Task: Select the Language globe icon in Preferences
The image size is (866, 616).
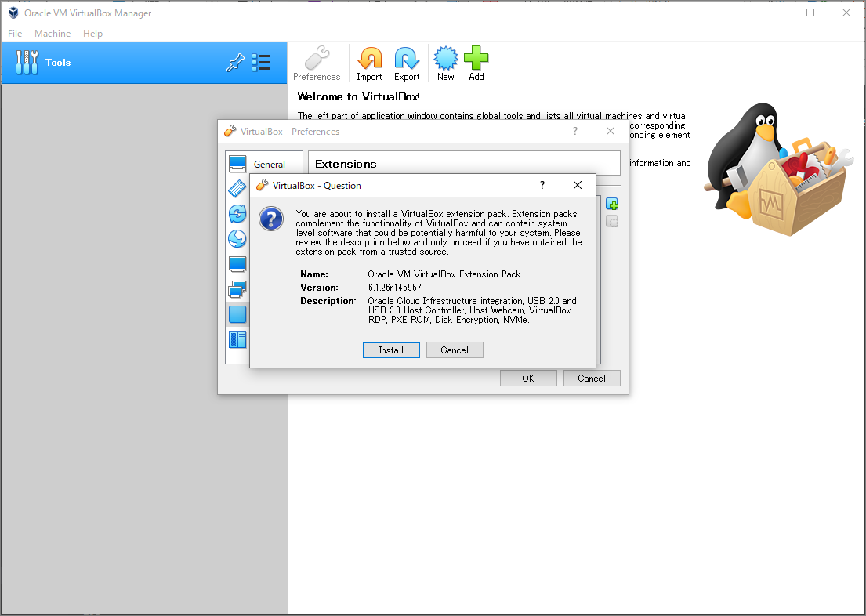Action: coord(237,239)
